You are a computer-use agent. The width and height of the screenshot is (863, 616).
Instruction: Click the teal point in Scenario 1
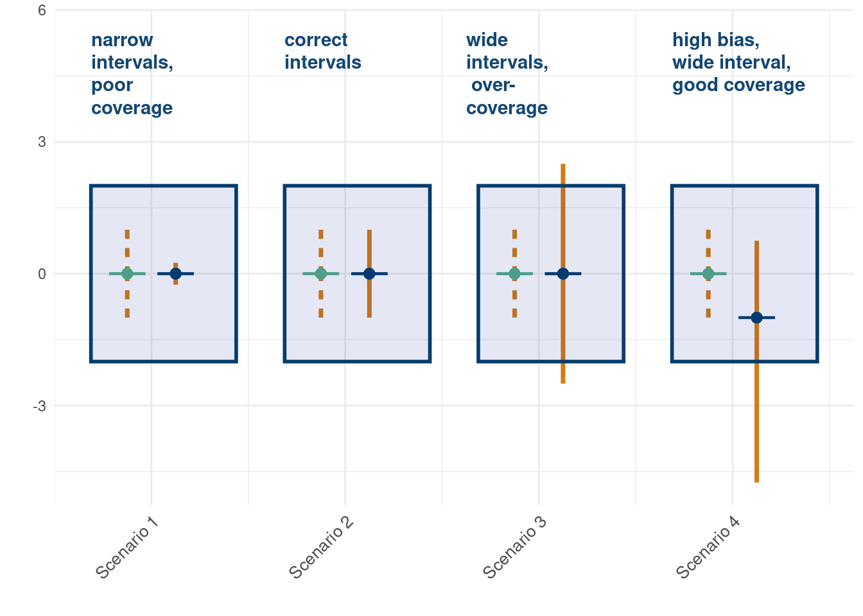click(x=127, y=274)
